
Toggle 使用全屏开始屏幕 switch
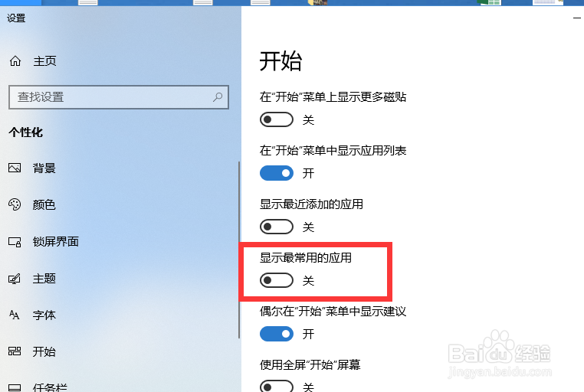click(277, 386)
